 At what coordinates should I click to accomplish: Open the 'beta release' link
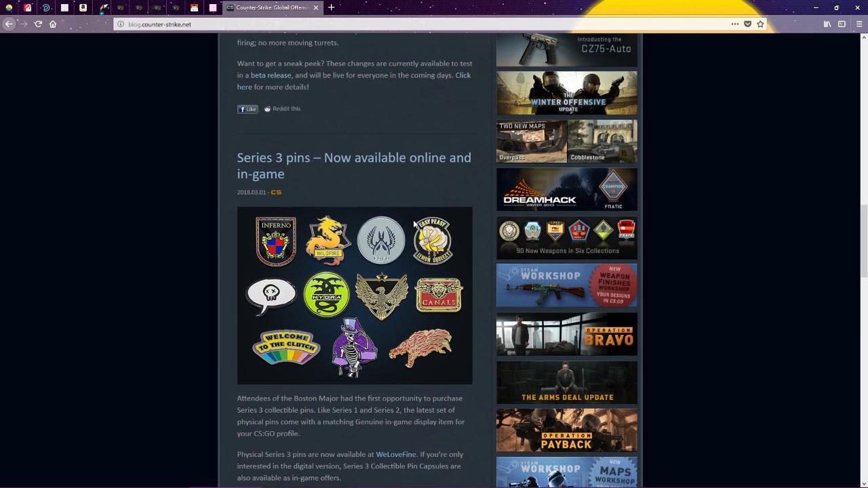[x=271, y=75]
